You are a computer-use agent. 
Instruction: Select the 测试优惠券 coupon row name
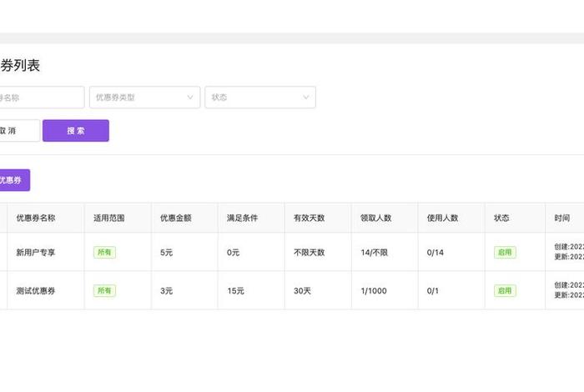tap(36, 291)
